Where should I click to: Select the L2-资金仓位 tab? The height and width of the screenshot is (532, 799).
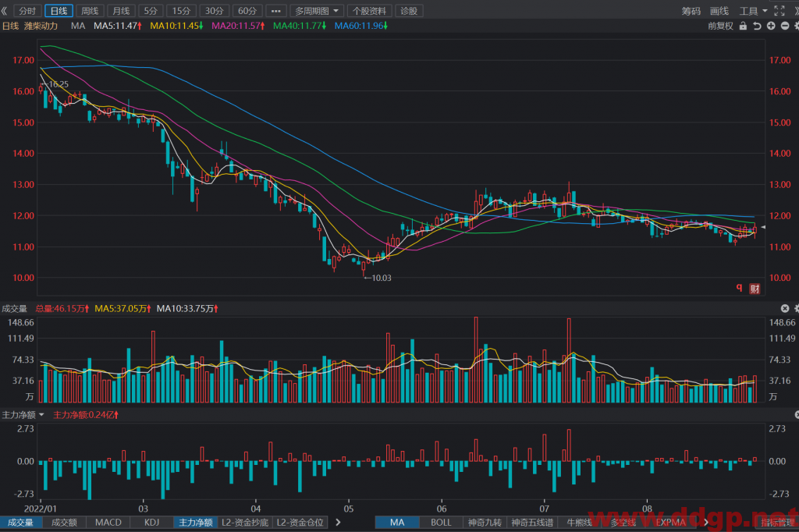coord(300,523)
